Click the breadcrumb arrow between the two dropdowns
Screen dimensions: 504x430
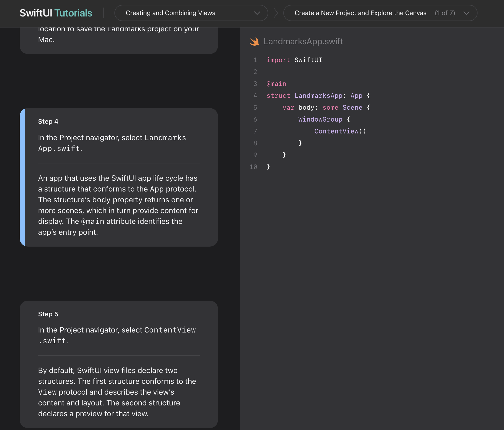(275, 13)
